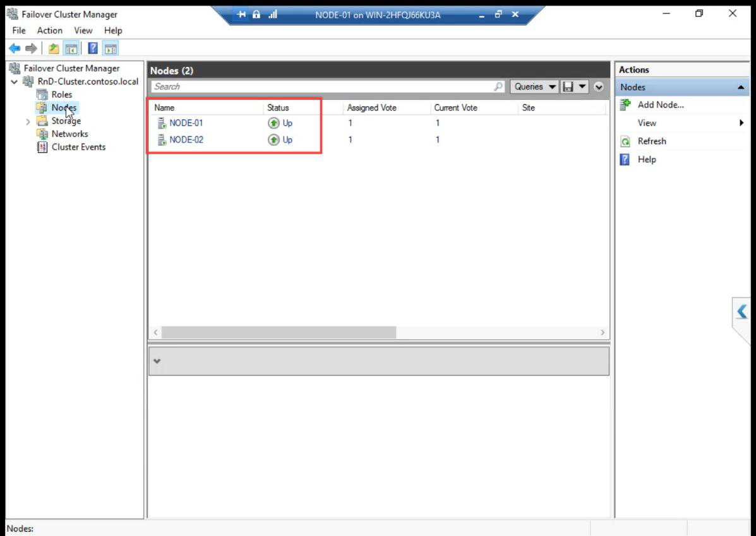Screen dimensions: 756x536
Task: Click the Forward arrow toolbar icon
Action: point(32,48)
